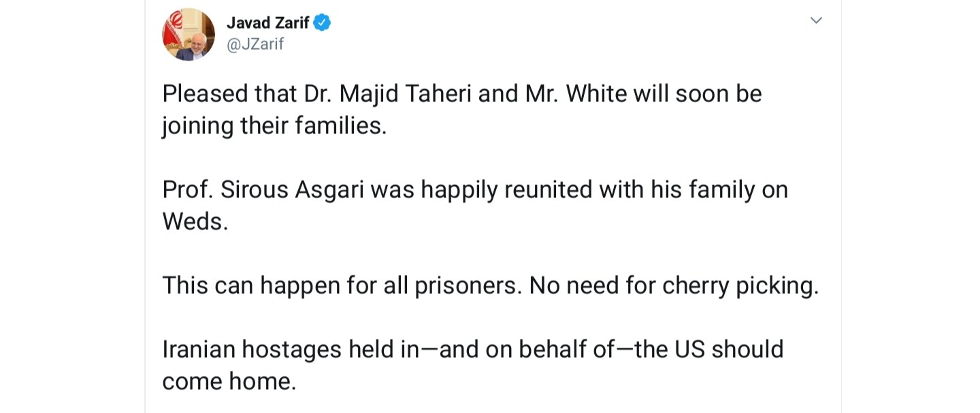The image size is (980, 413).
Task: Open the @JZarif handle link
Action: (255, 44)
